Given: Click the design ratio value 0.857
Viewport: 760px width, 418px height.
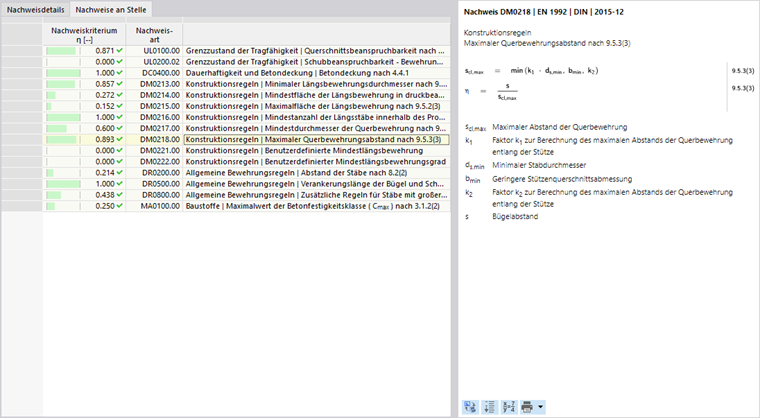Looking at the screenshot, I should (x=105, y=84).
